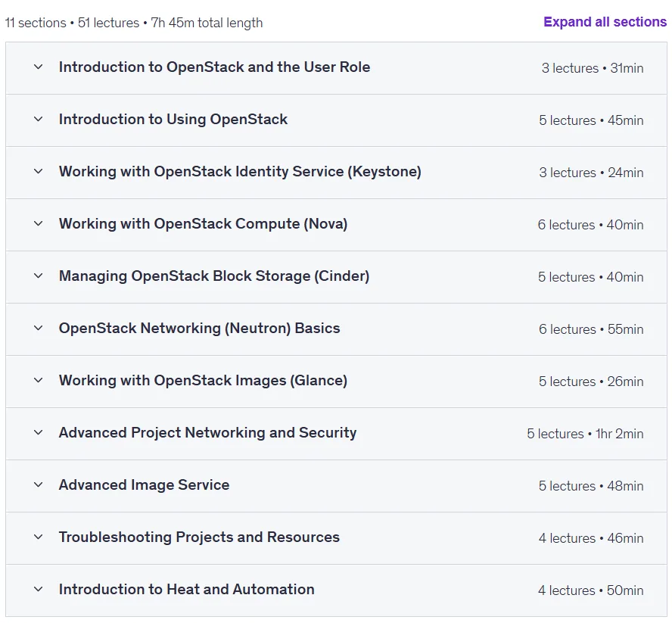Expand chevron for OpenStack Images (Glance) section
The image size is (672, 623).
[x=38, y=380]
